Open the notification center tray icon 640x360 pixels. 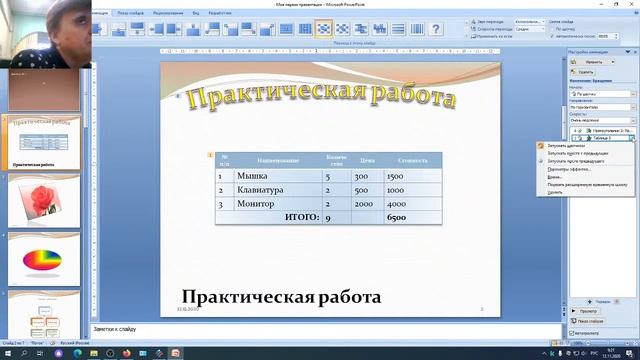pos(629,353)
